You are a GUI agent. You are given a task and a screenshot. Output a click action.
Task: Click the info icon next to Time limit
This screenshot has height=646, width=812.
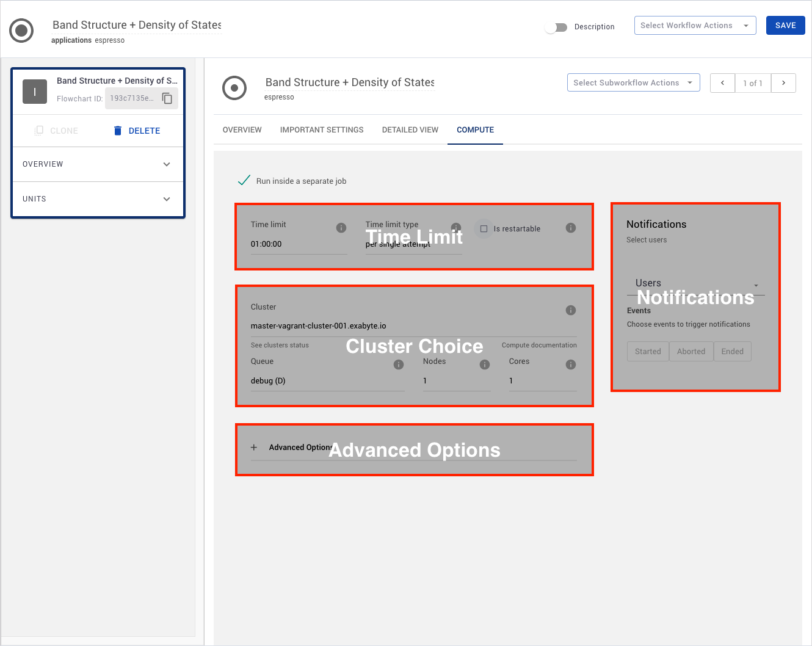pos(341,228)
